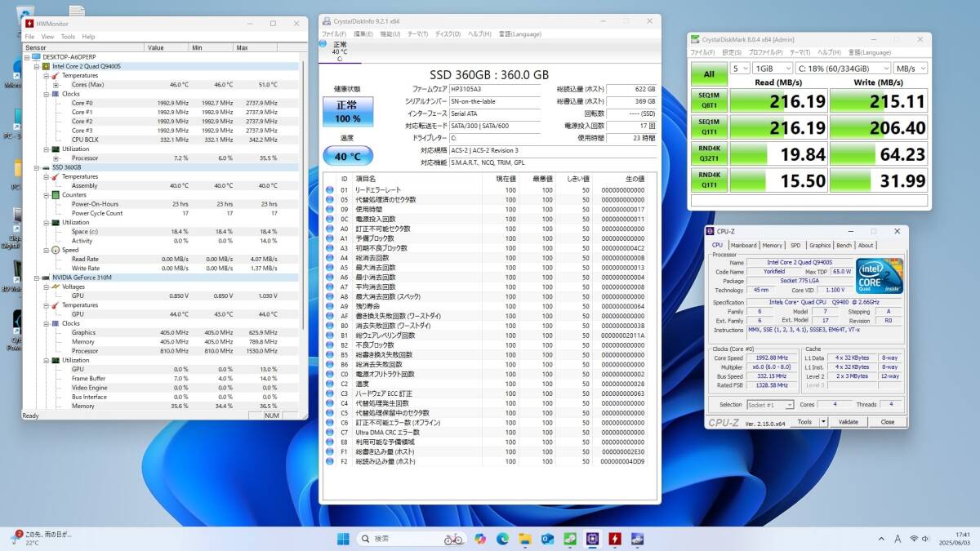The width and height of the screenshot is (980, 551).
Task: Open the Copilot icon in the taskbar
Action: [479, 539]
